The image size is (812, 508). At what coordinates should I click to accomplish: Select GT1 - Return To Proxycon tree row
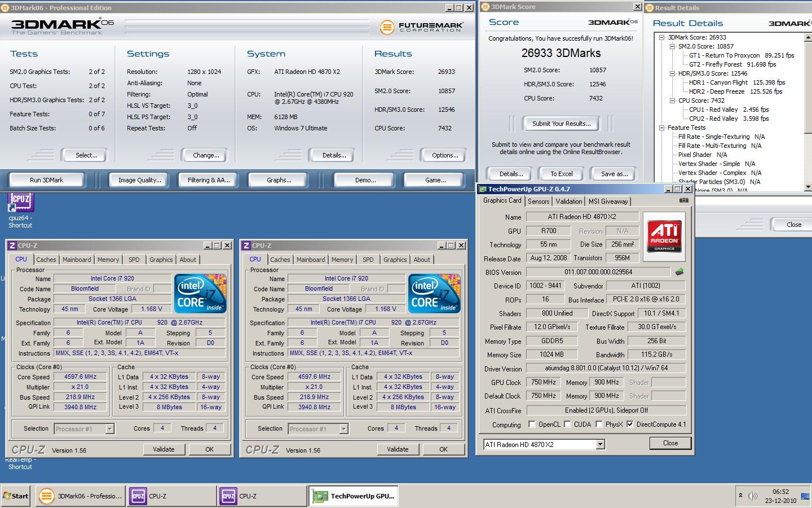click(742, 55)
